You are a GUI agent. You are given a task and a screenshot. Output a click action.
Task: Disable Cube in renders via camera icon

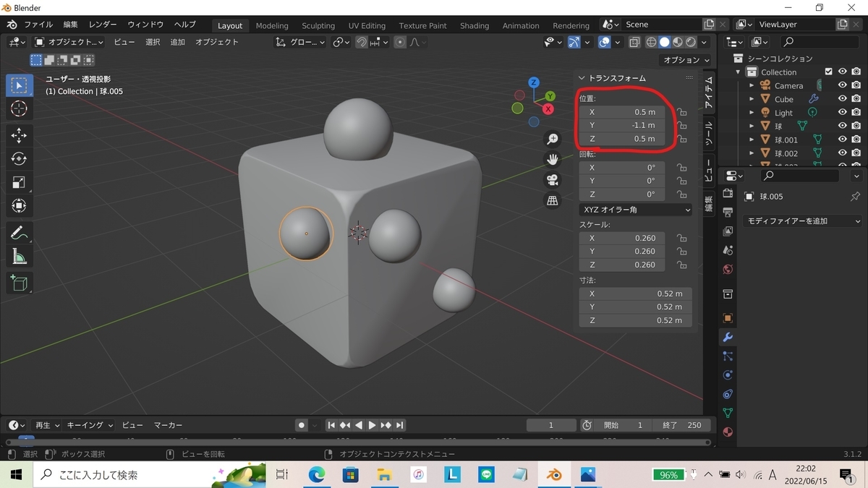[x=856, y=99]
